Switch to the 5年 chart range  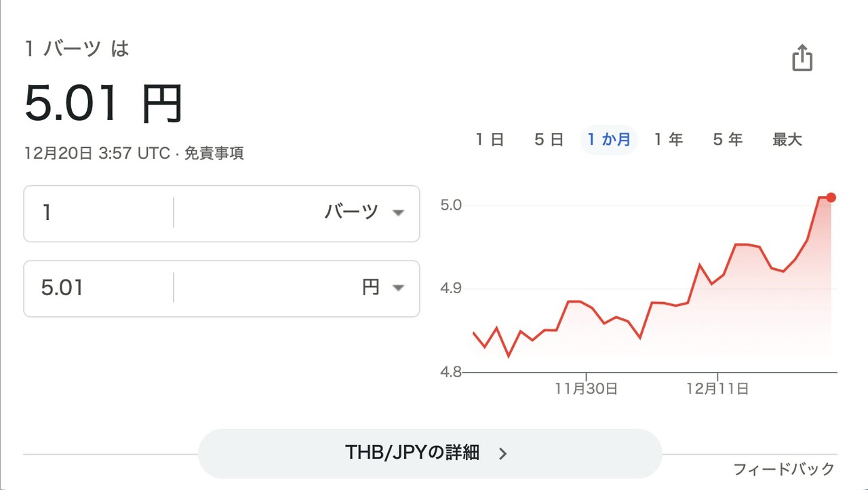point(728,140)
